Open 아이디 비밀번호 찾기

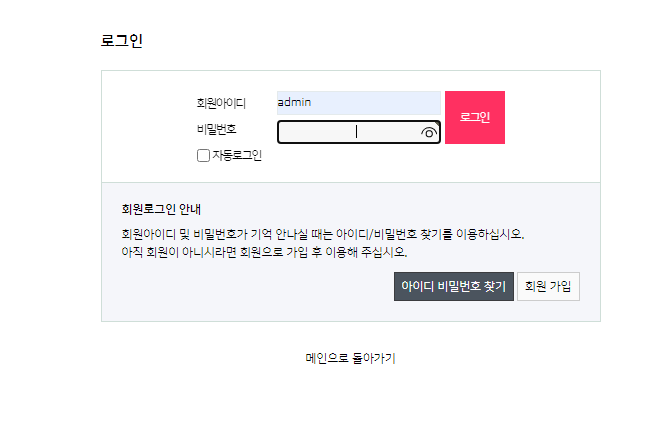click(x=454, y=286)
